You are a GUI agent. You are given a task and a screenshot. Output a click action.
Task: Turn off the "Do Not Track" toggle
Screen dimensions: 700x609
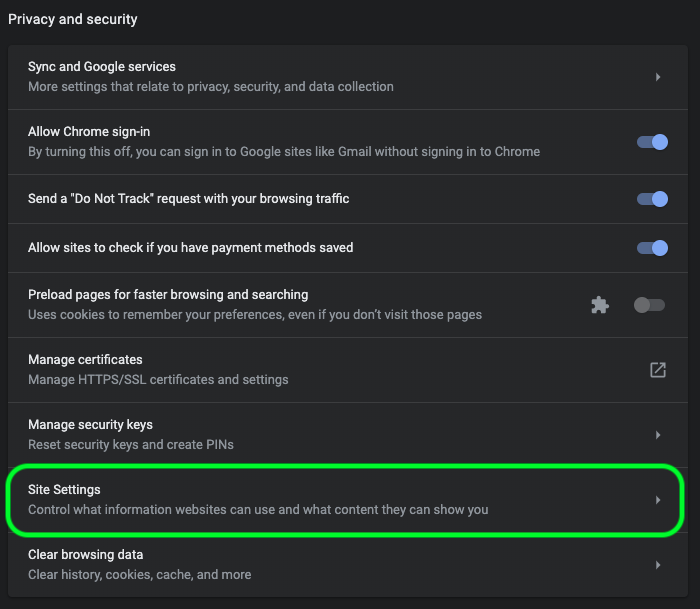[x=652, y=199]
